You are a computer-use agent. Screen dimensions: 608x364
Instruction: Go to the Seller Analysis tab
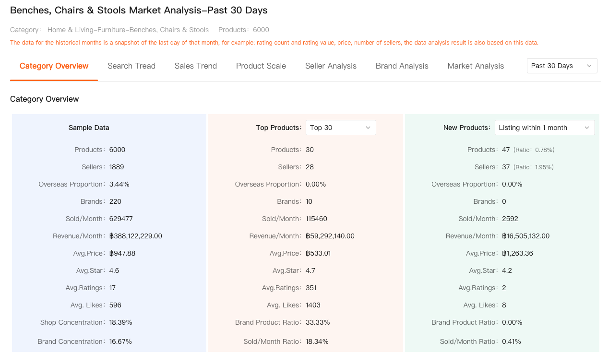[x=331, y=66]
